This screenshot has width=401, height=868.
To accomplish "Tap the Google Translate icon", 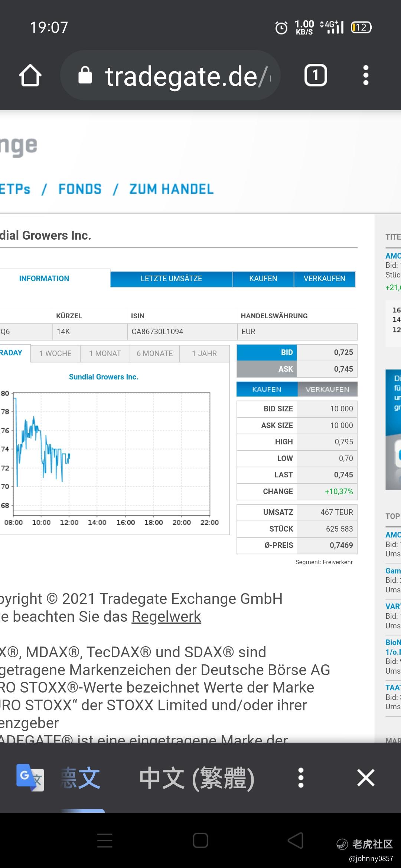I will point(30,778).
